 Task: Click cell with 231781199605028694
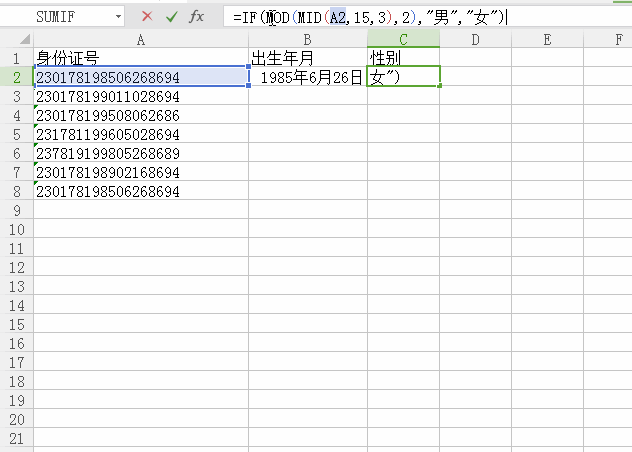point(141,134)
